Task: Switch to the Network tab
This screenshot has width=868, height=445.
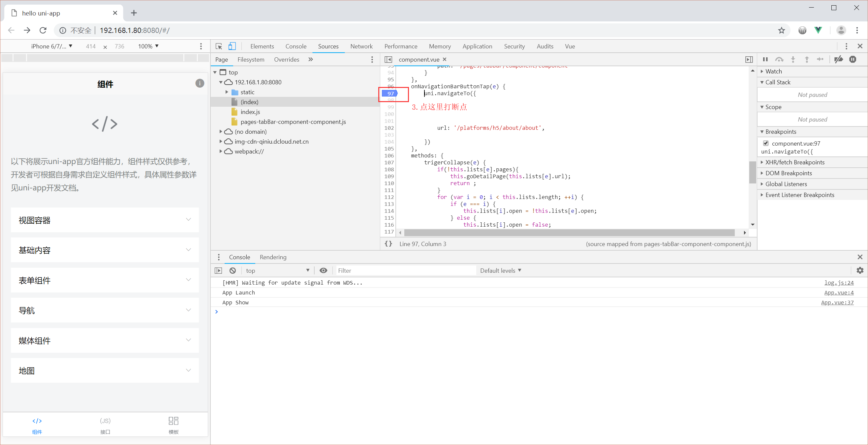Action: (361, 46)
